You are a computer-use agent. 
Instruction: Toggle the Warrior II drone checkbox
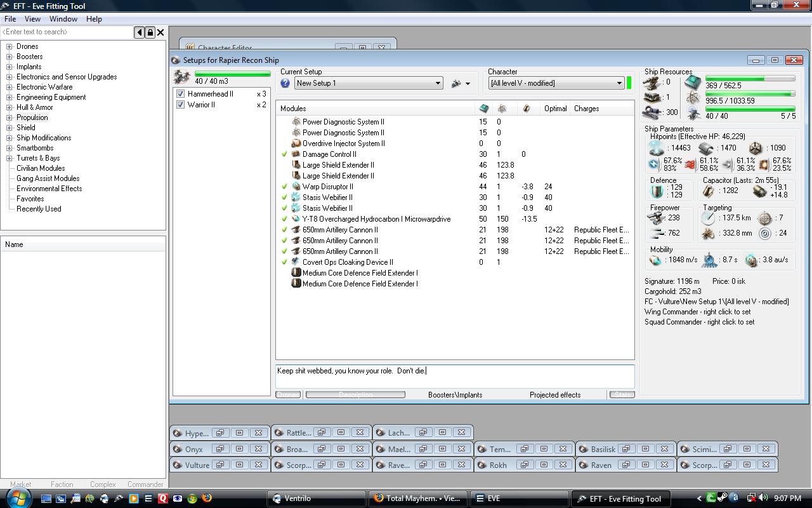tap(181, 105)
